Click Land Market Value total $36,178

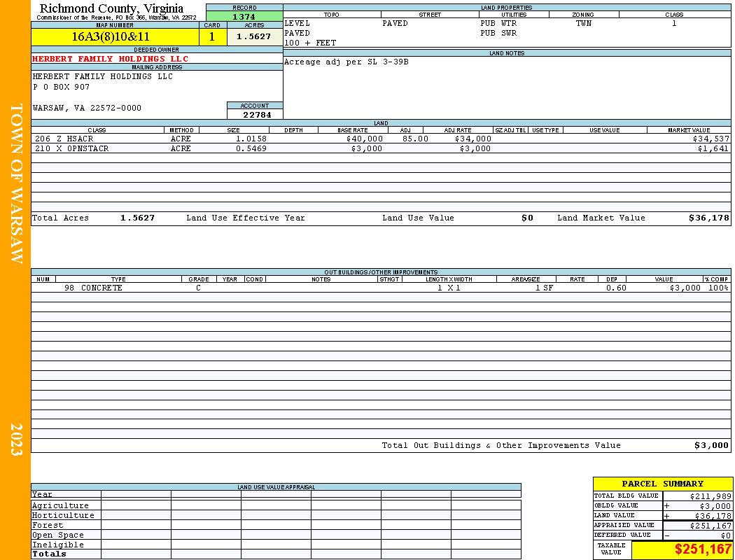(x=708, y=218)
